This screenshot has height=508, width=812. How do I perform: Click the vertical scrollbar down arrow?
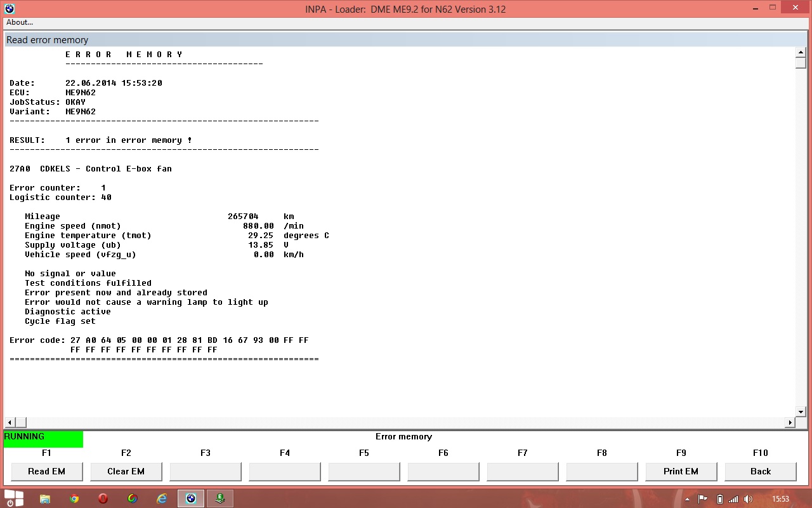(801, 412)
